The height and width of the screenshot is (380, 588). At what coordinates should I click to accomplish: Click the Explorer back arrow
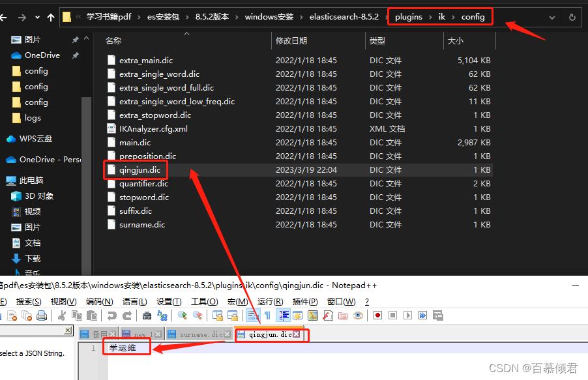[x=3, y=17]
